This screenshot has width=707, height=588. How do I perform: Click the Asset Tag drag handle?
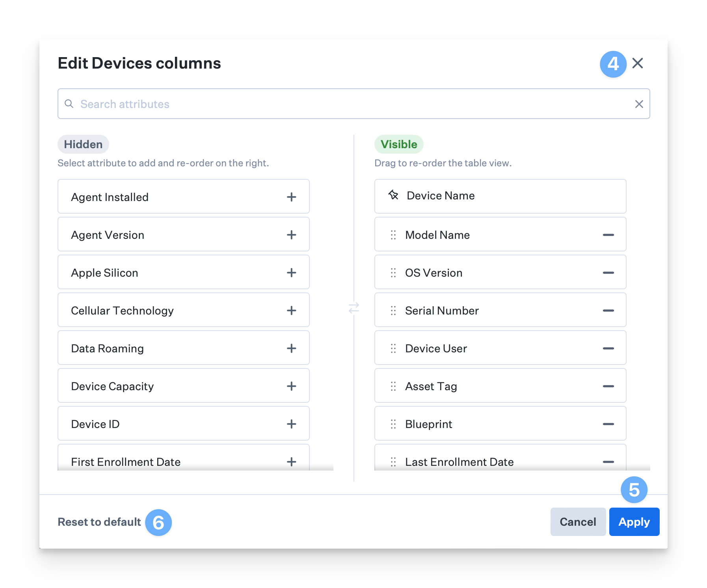click(x=393, y=386)
